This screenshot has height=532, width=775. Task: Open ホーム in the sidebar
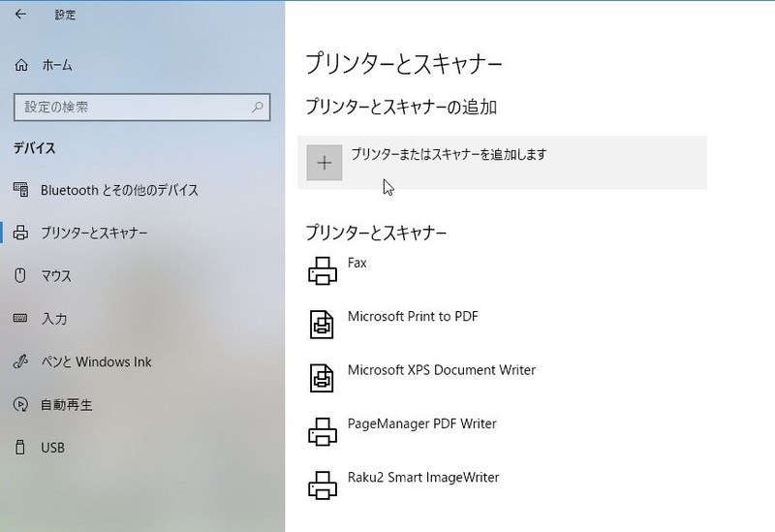click(x=57, y=65)
